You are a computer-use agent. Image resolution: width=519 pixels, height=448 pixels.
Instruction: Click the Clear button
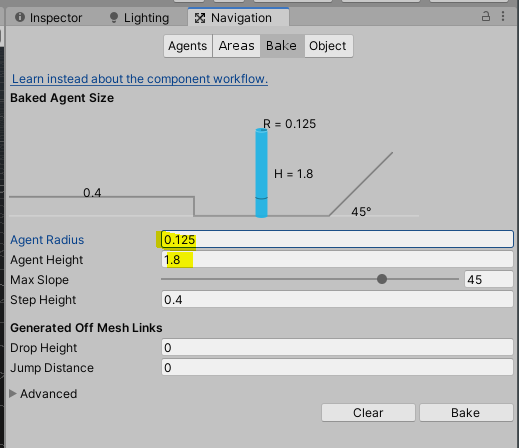368,413
